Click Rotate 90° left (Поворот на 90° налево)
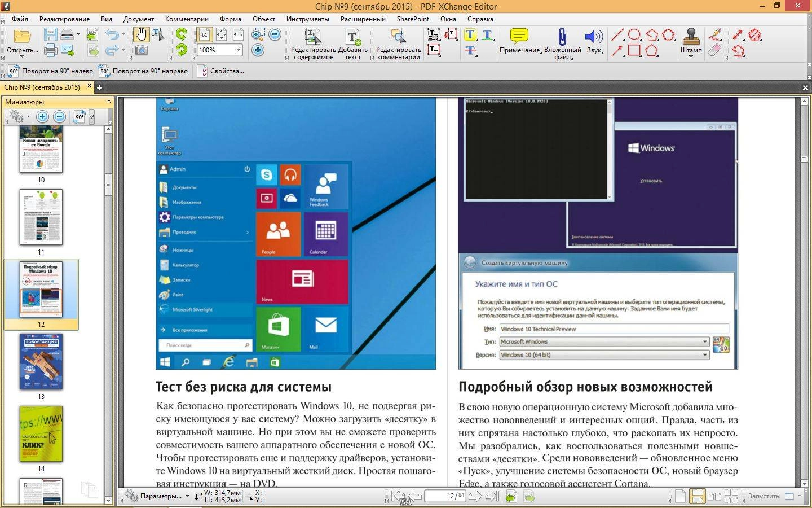This screenshot has height=508, width=812. point(50,71)
